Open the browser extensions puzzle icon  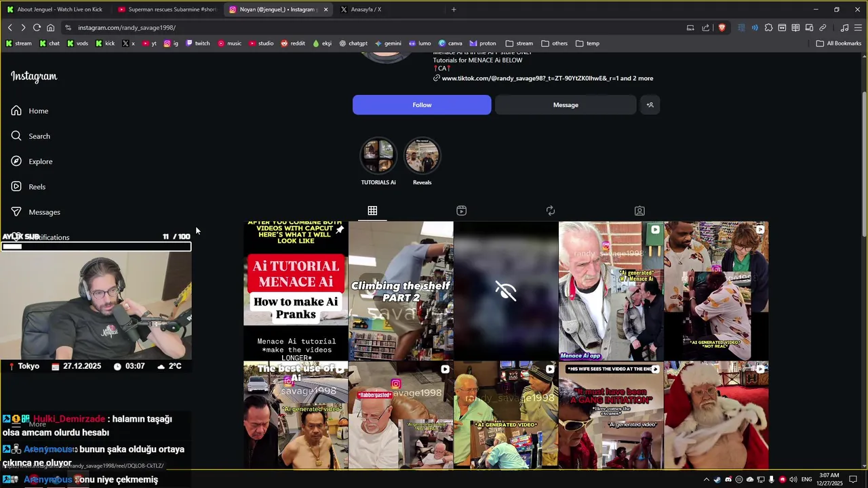pos(768,28)
